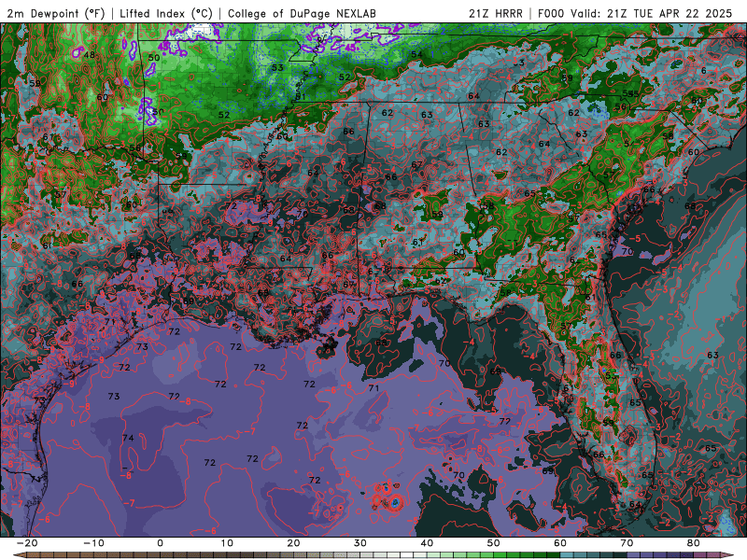This screenshot has width=747, height=560.
Task: Click the 50 label under the color scale
Action: click(494, 543)
